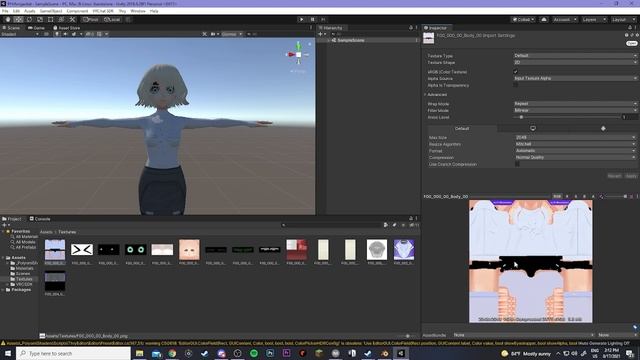Open the GameObject menu
The height and width of the screenshot is (360, 640).
click(51, 11)
